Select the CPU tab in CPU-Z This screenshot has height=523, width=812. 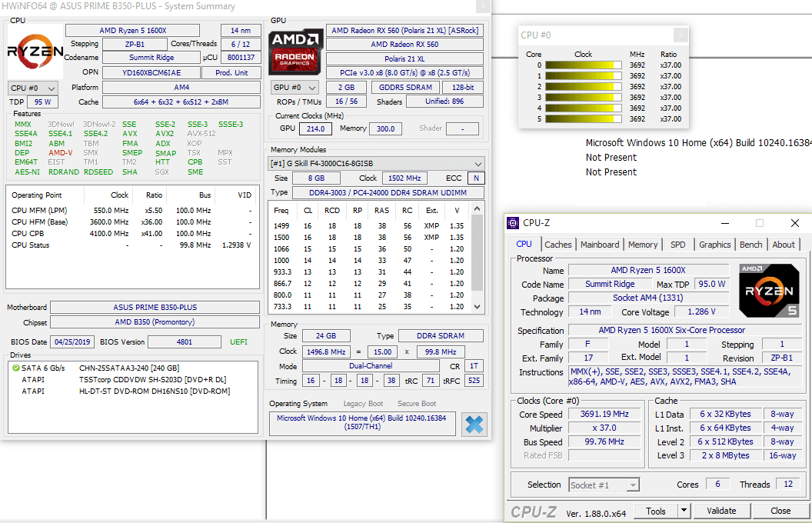coord(524,244)
